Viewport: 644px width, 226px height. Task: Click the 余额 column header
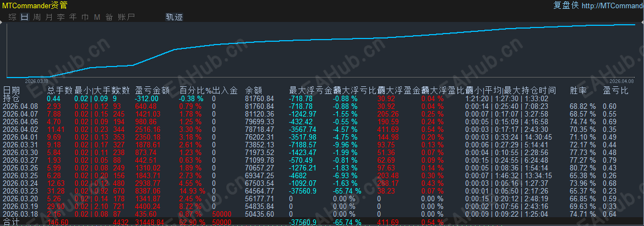pos(253,90)
